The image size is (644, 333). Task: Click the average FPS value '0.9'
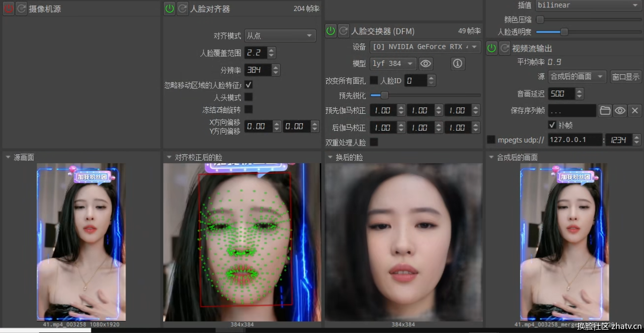click(554, 62)
